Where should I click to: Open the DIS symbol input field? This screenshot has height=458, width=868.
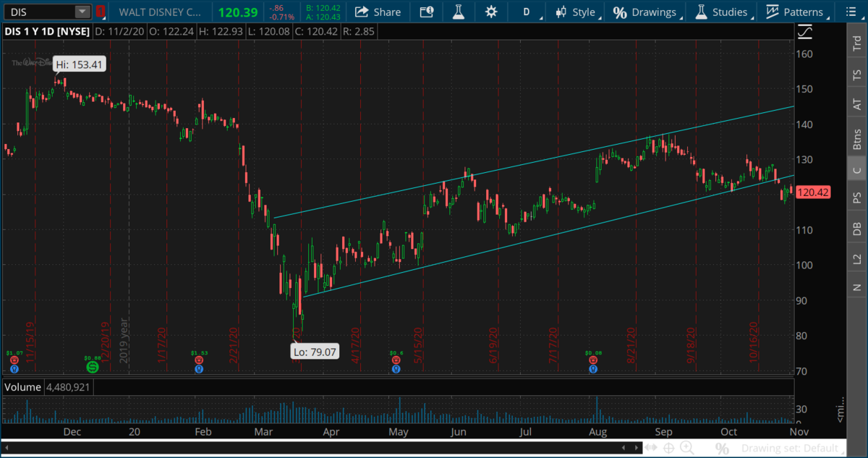click(x=38, y=12)
